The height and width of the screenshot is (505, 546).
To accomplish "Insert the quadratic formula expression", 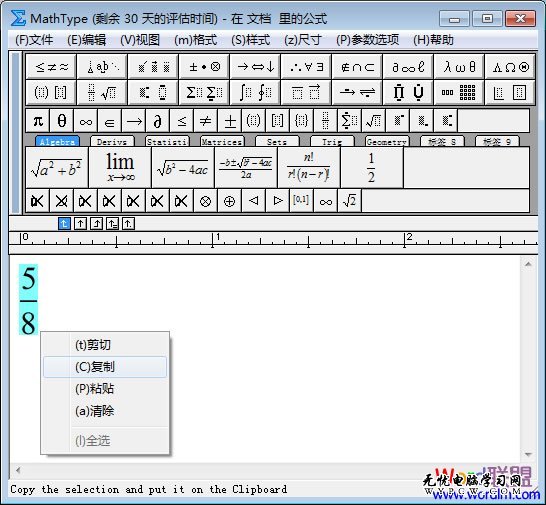I will [246, 168].
